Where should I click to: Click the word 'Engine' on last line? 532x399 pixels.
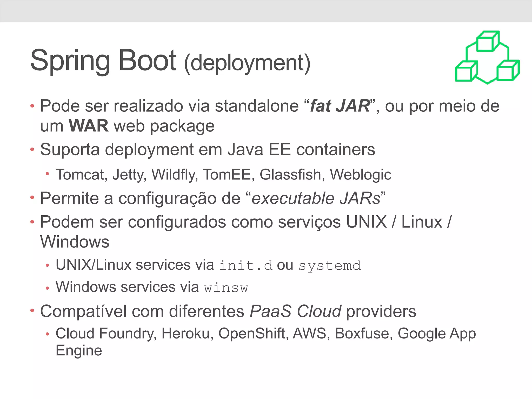point(79,351)
